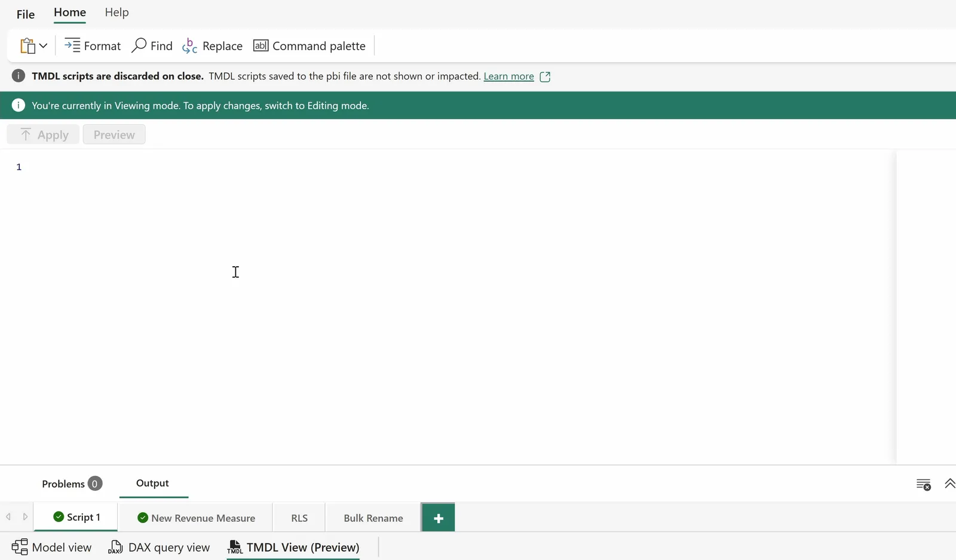Click the TMDL scripts info icon

[x=19, y=76]
